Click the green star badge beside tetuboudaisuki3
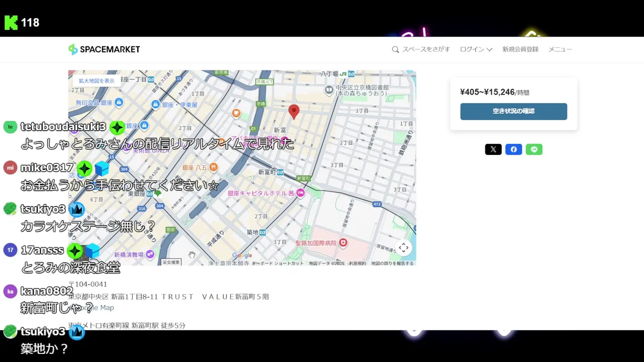 (117, 127)
